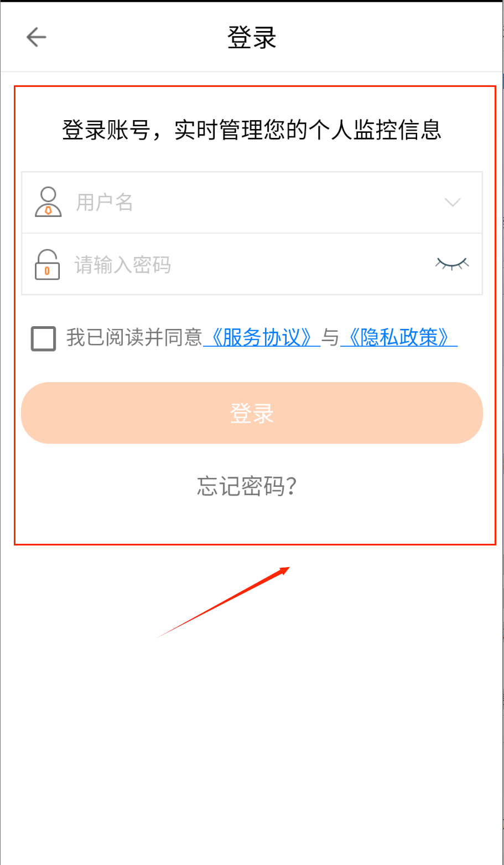Tap the 我已阅读并同意 label text
504x865 pixels.
pyautogui.click(x=134, y=337)
